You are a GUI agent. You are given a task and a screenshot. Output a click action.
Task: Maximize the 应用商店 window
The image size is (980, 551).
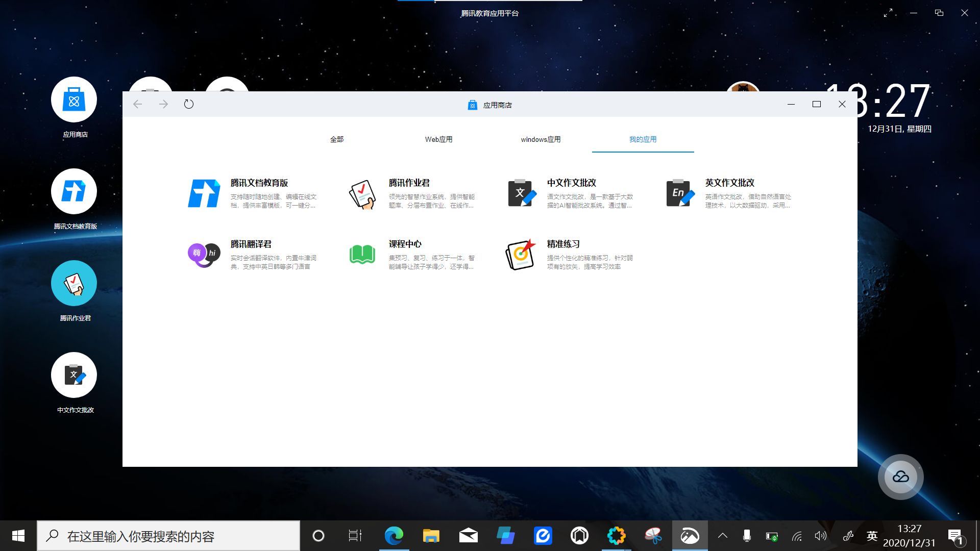pos(817,104)
